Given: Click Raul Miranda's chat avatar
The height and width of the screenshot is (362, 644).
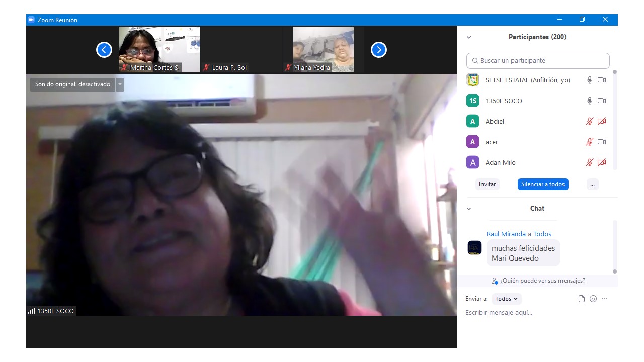Looking at the screenshot, I should click(474, 248).
